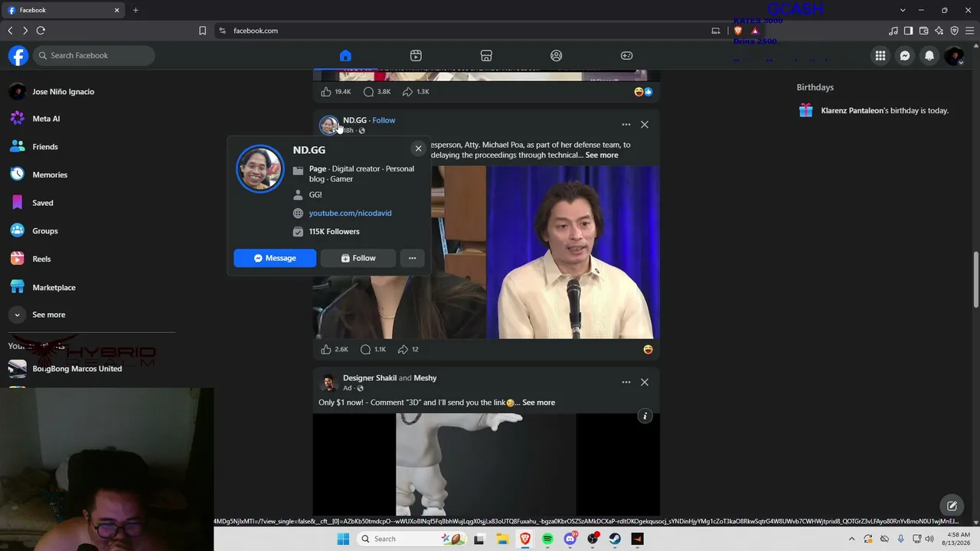Open the notifications bell
980x551 pixels.
pos(929,55)
